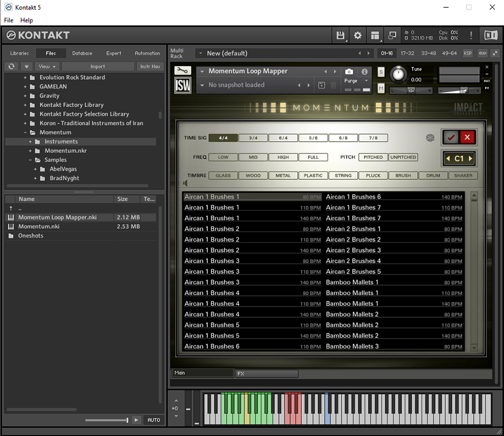504x436 pixels.
Task: Show instrument info icon
Action: (x=365, y=71)
